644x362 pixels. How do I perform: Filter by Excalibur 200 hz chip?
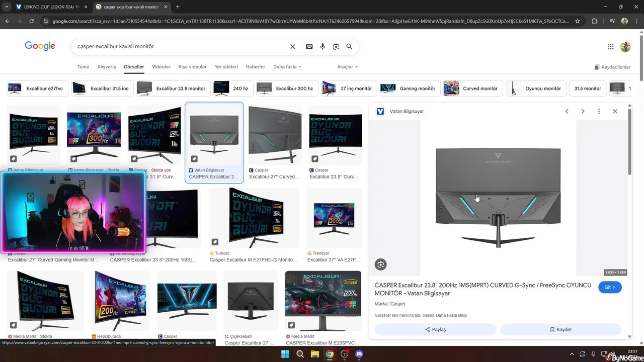click(287, 88)
